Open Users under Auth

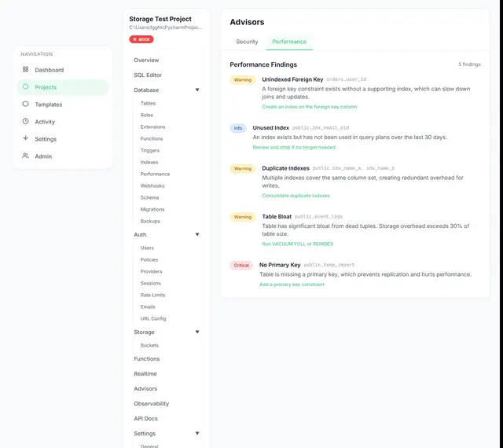[147, 248]
